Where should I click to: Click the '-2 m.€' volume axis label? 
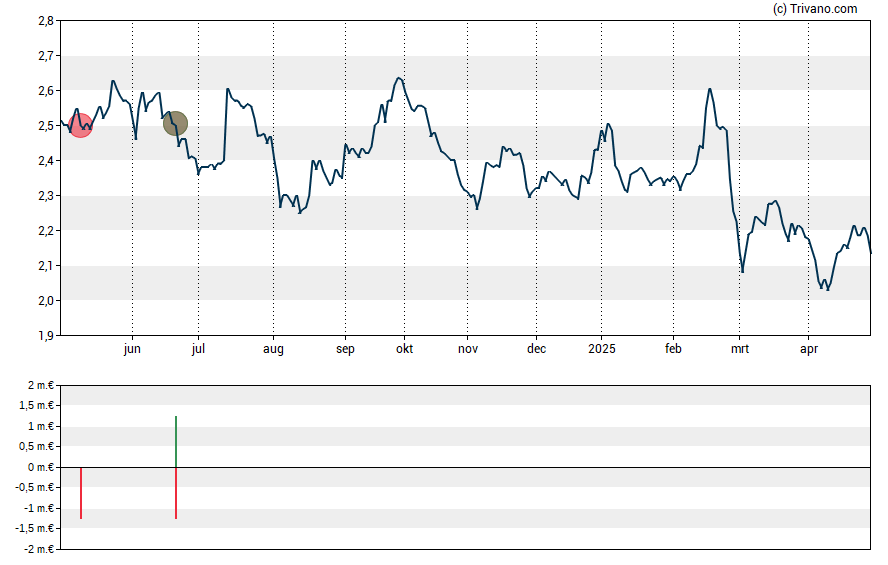[39, 549]
